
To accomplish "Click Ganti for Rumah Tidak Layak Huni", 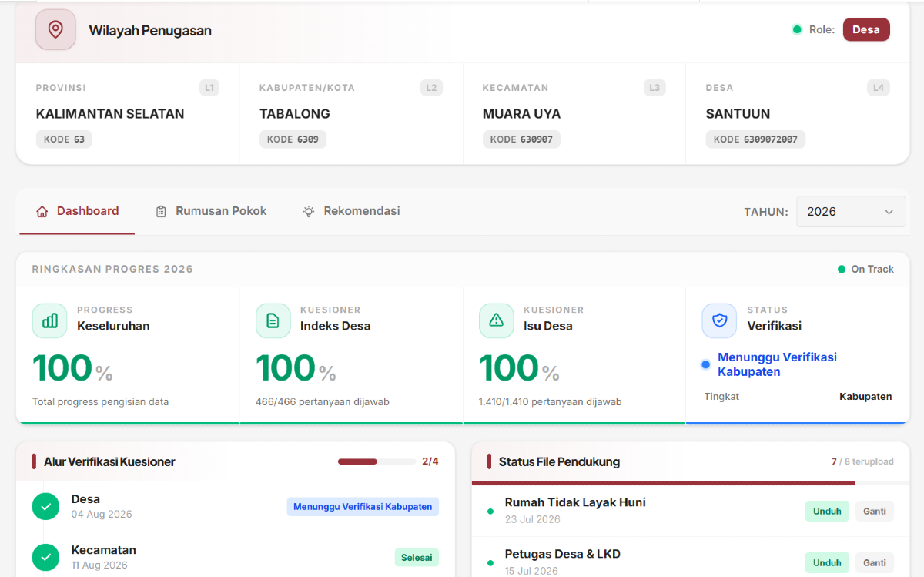I will [875, 511].
